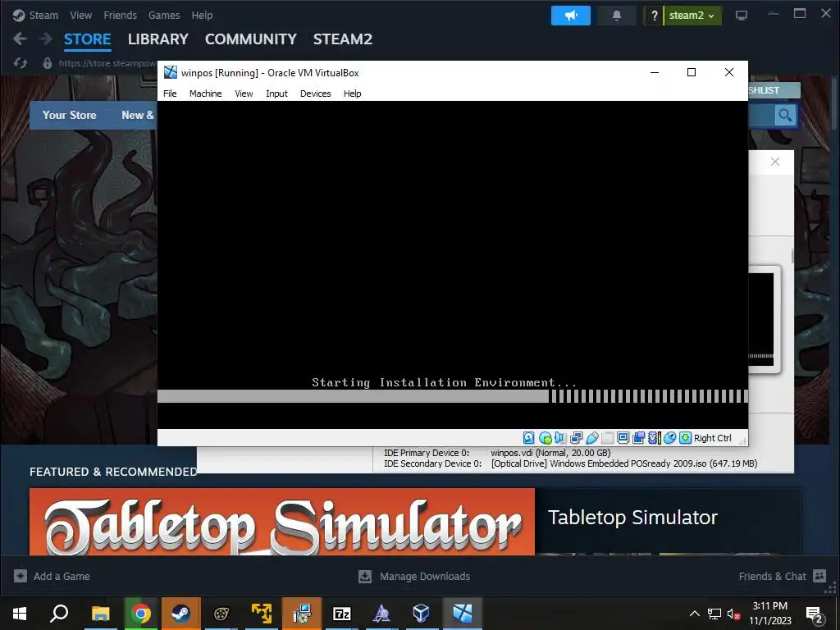Screen dimensions: 840x630
Task: Open Steam's Help menu at the top
Action: coord(202,15)
